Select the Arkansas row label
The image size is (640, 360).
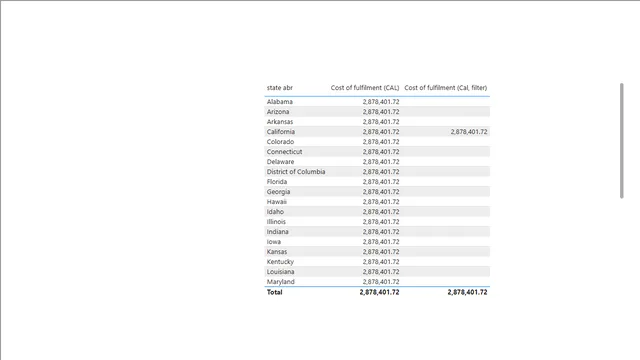pyautogui.click(x=280, y=122)
